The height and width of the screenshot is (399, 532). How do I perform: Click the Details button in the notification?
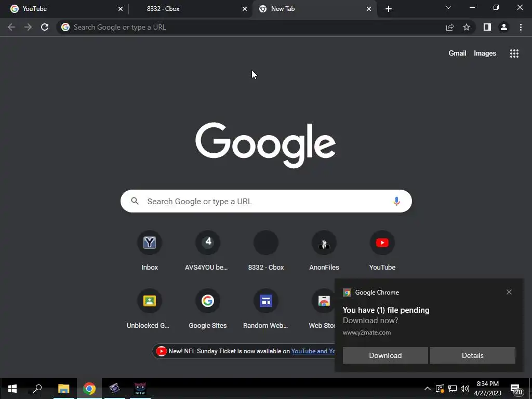coord(473,355)
